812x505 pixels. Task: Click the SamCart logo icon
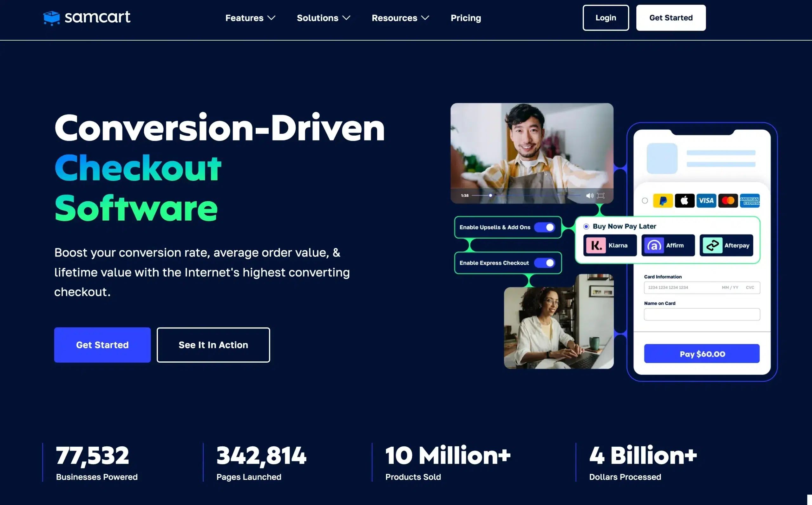pyautogui.click(x=52, y=17)
